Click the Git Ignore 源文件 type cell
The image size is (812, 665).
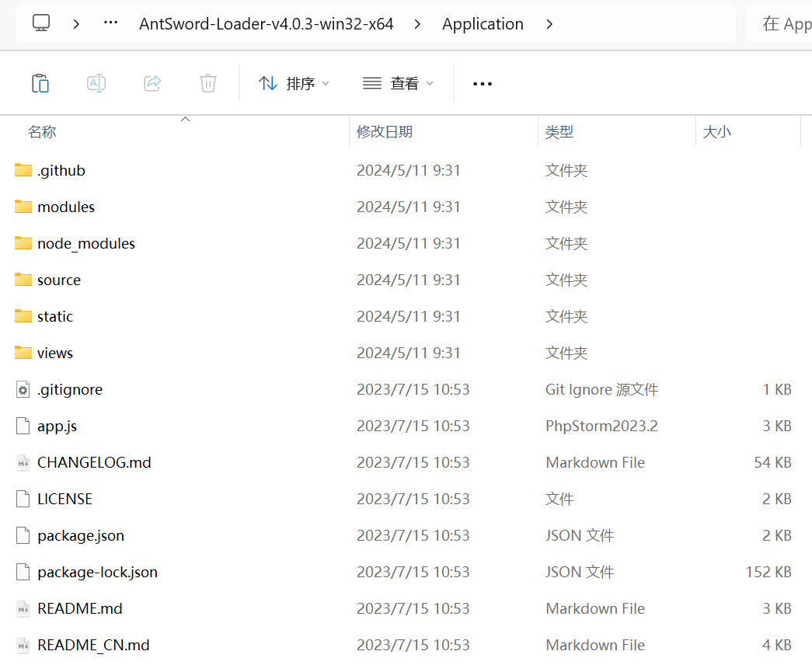tap(601, 389)
